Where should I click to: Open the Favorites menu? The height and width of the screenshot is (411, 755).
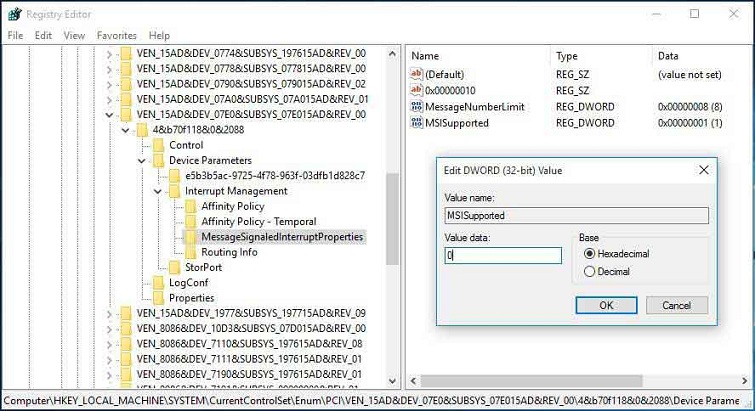coord(117,36)
